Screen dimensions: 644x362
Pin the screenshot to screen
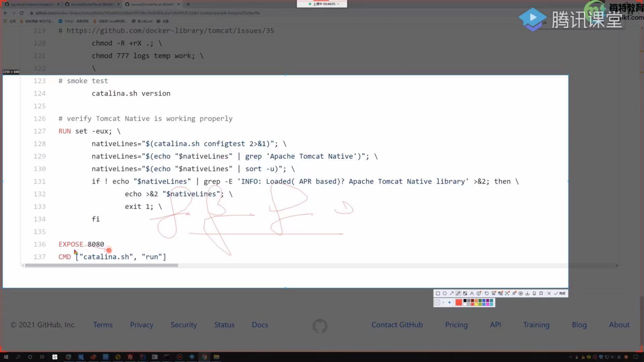point(514,293)
